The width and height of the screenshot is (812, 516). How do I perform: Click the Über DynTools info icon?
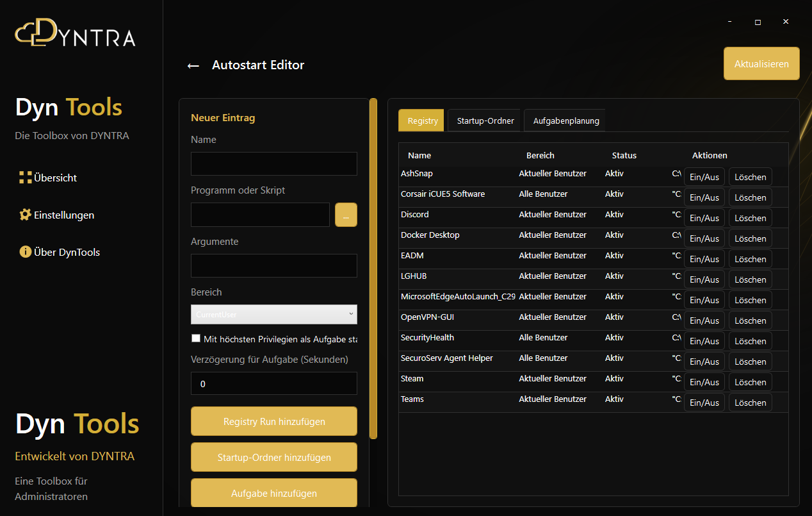tap(26, 252)
